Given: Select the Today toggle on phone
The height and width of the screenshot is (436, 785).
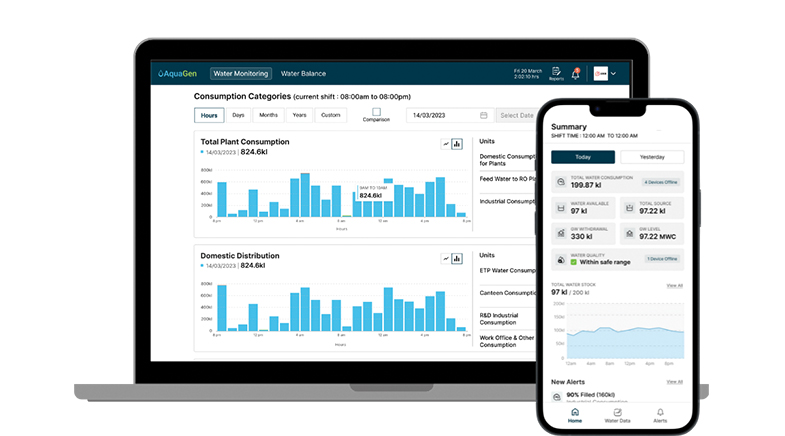Looking at the screenshot, I should click(583, 157).
